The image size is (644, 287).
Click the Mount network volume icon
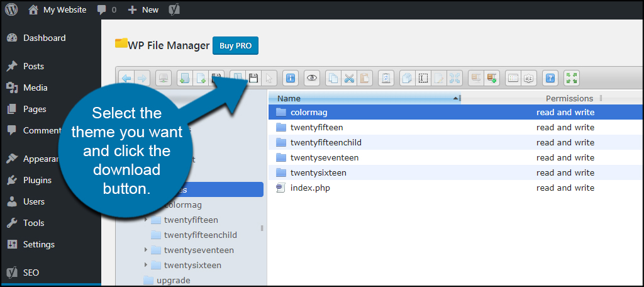[x=164, y=77]
